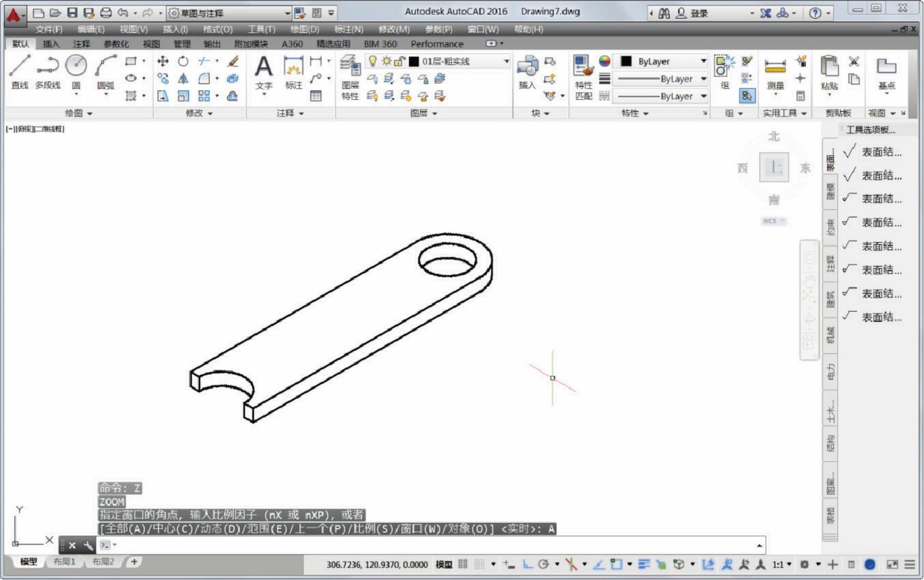Click the Save icon in quick access toolbar

coord(72,13)
